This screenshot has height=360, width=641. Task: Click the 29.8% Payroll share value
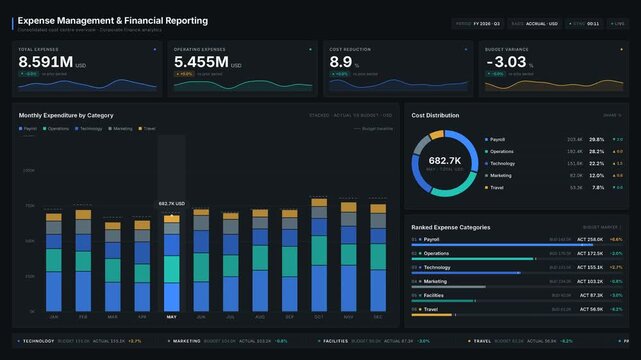point(596,140)
